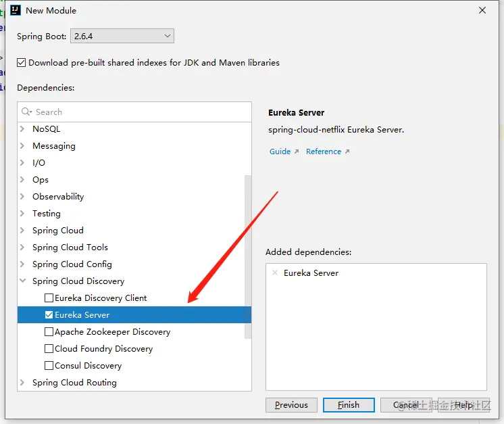Expand the Spring Cloud category
504x424 pixels.
pos(22,230)
